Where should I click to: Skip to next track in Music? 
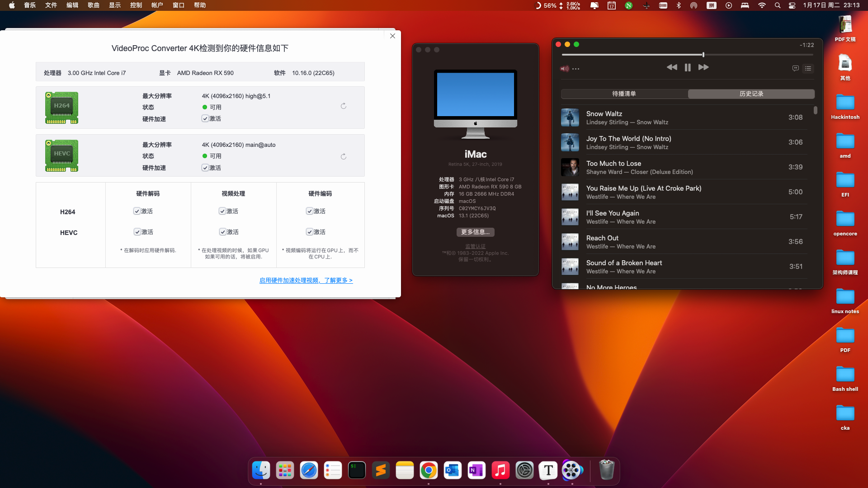[x=703, y=67]
